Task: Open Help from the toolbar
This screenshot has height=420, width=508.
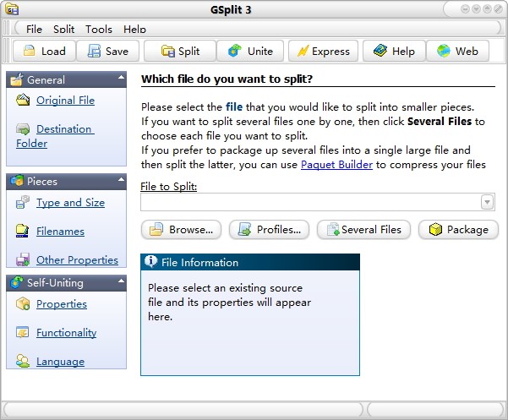Action: click(394, 51)
